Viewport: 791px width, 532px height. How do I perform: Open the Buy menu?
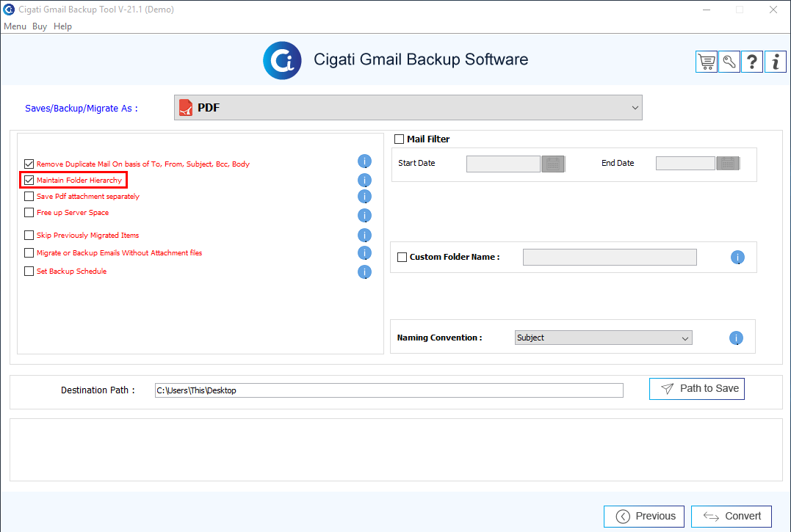[40, 26]
